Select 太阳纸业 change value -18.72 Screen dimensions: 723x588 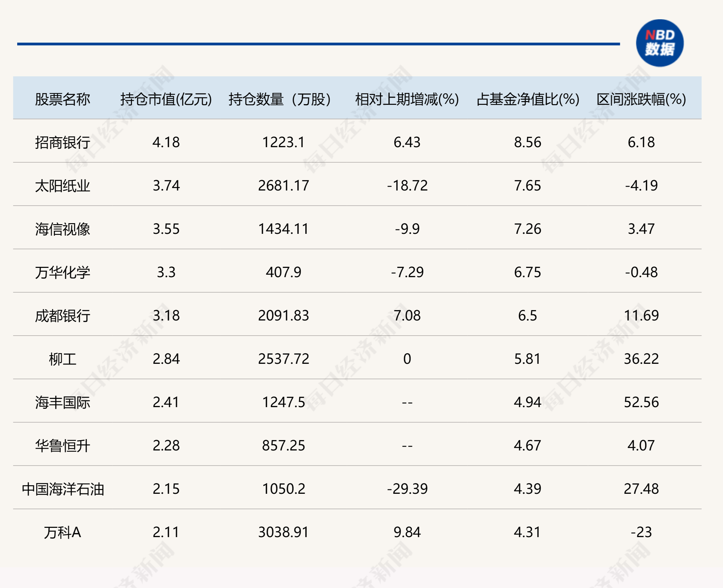tap(407, 186)
